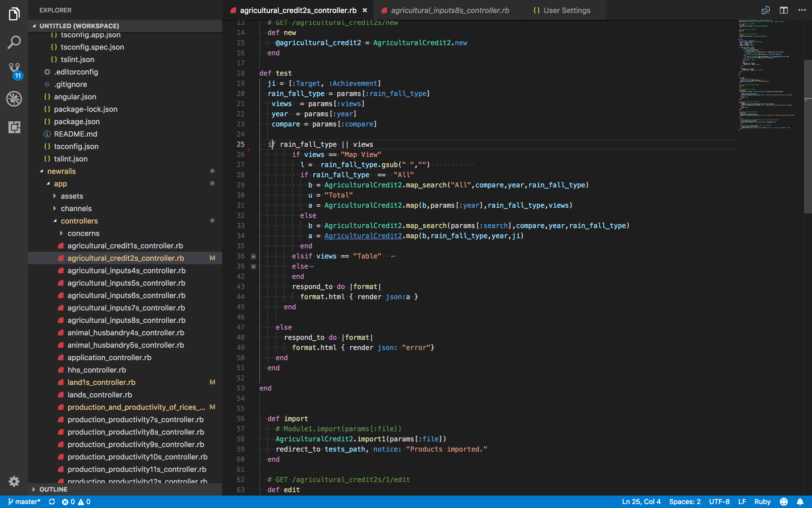
Task: Click the underlined AgriculturalCredit2 link on line 34
Action: [363, 236]
